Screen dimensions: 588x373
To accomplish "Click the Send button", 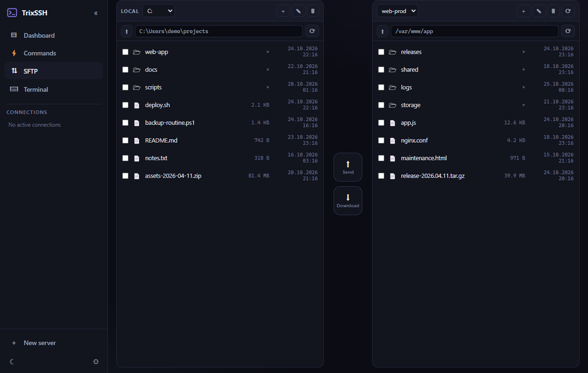I will pyautogui.click(x=348, y=167).
